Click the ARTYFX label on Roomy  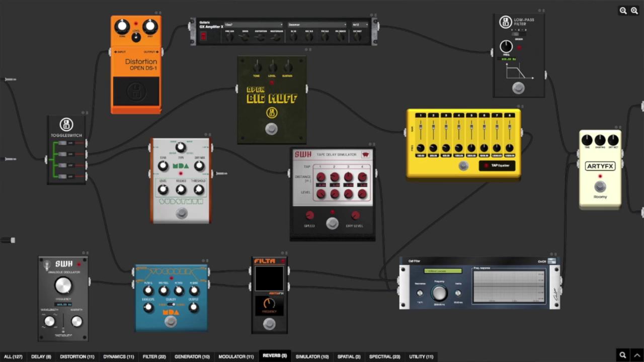tap(600, 166)
